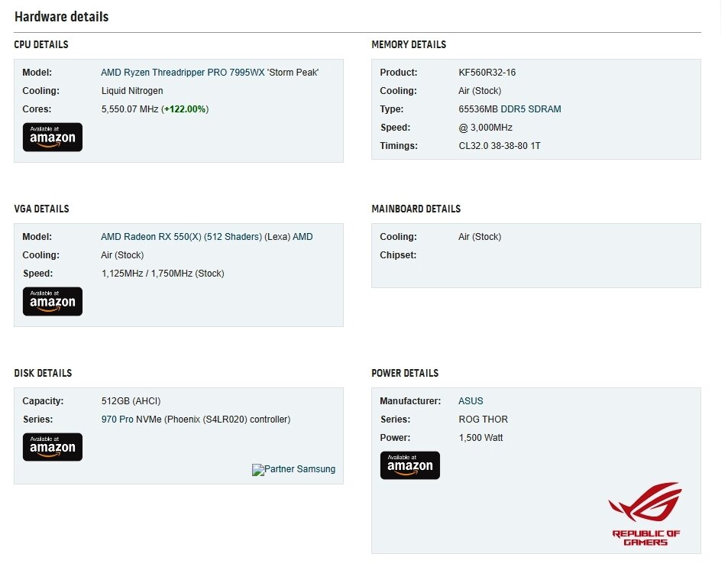Open the Amazon badge under Disk details
Viewport: 728px width, 567px height.
53,447
